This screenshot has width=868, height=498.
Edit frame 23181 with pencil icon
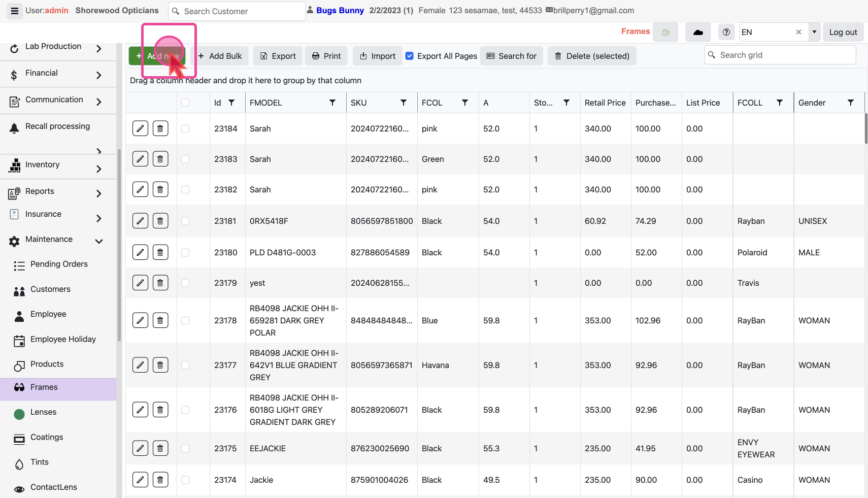click(x=140, y=221)
